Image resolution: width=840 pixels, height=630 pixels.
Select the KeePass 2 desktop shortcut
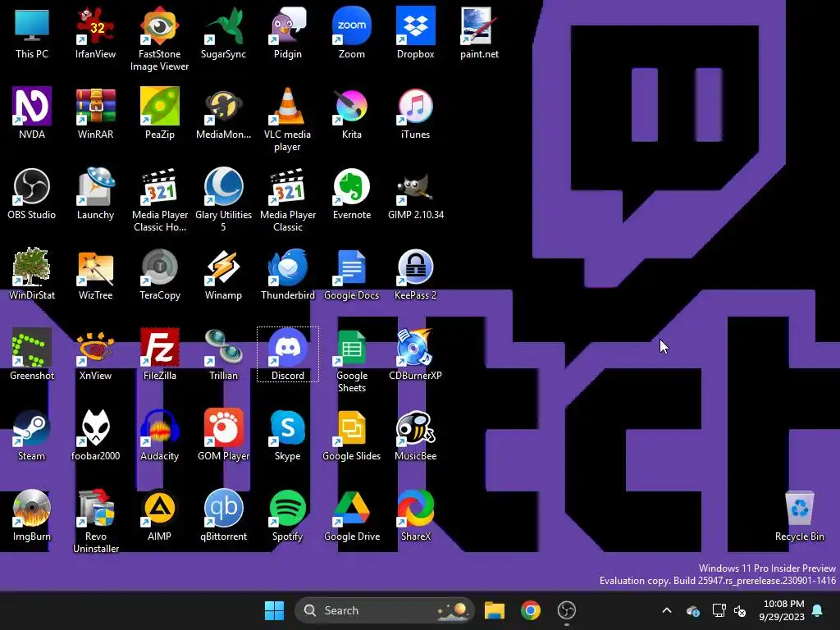[x=416, y=274]
